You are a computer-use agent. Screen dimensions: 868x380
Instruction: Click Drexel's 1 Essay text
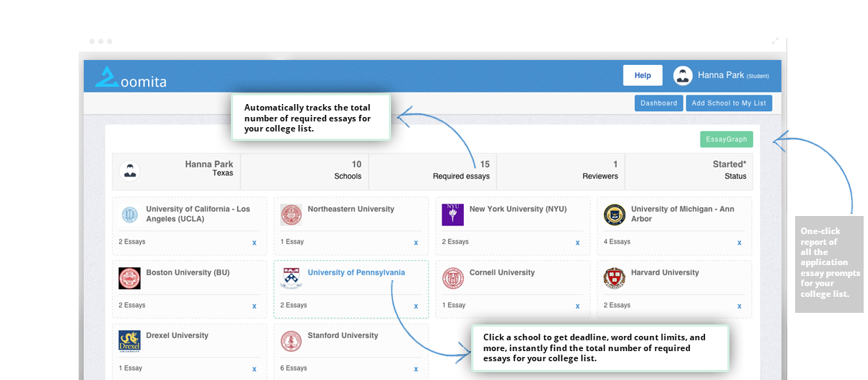[131, 368]
